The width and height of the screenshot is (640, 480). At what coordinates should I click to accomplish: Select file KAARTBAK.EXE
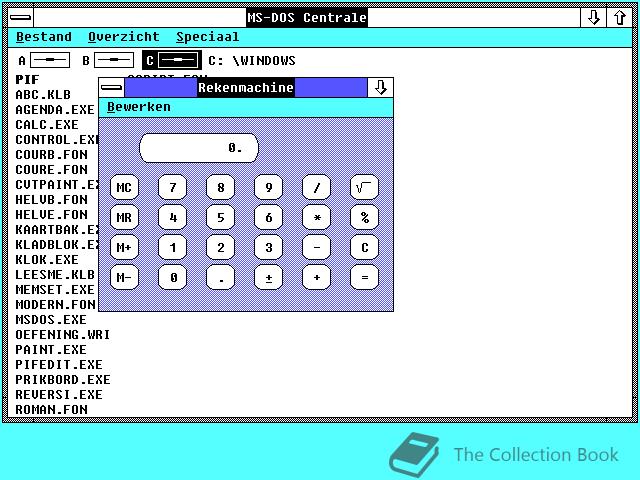point(57,230)
